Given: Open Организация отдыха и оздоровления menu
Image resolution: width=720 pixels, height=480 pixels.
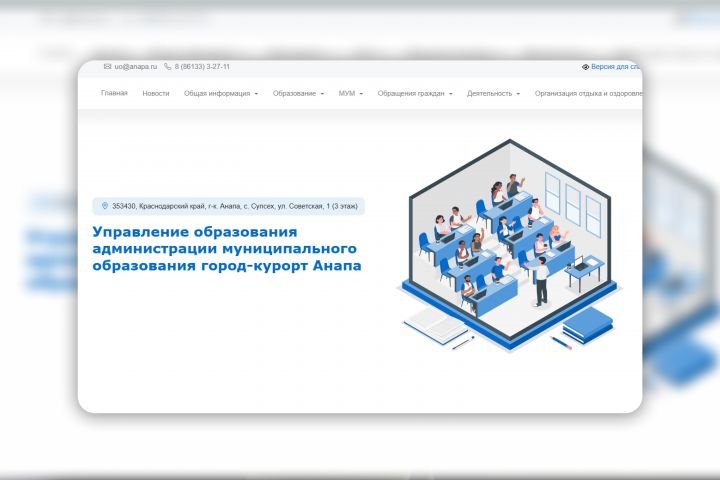Looking at the screenshot, I should (588, 93).
